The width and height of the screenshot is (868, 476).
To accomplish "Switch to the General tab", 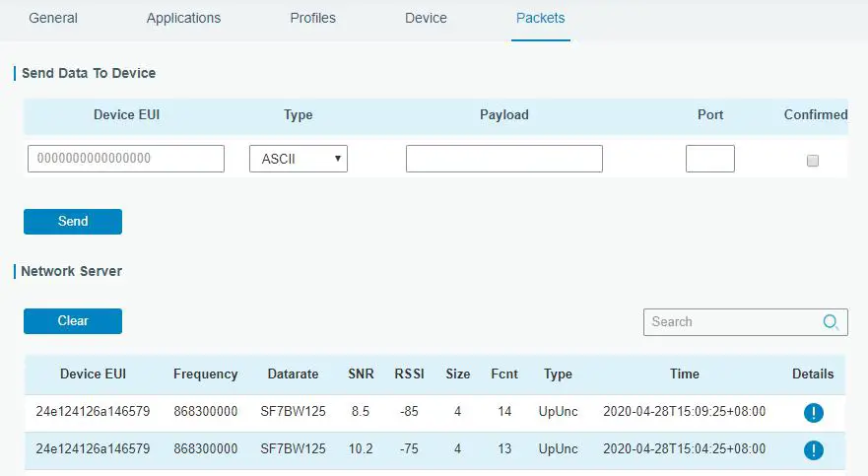I will (x=53, y=19).
